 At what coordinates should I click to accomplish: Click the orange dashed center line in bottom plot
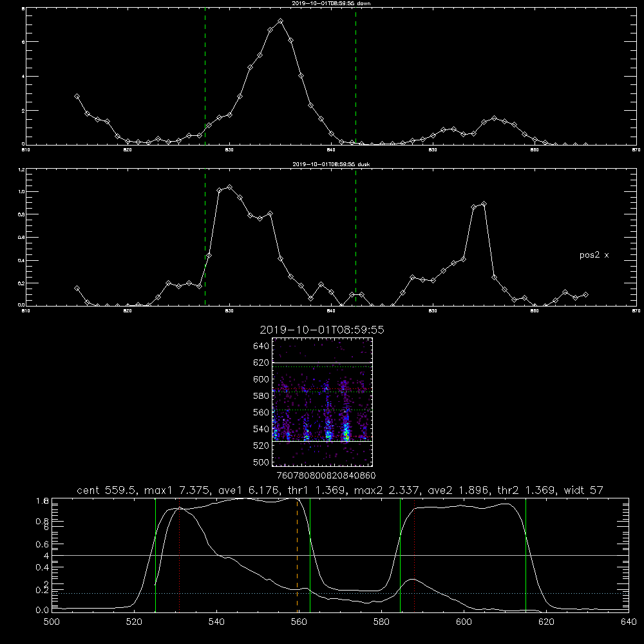297,555
